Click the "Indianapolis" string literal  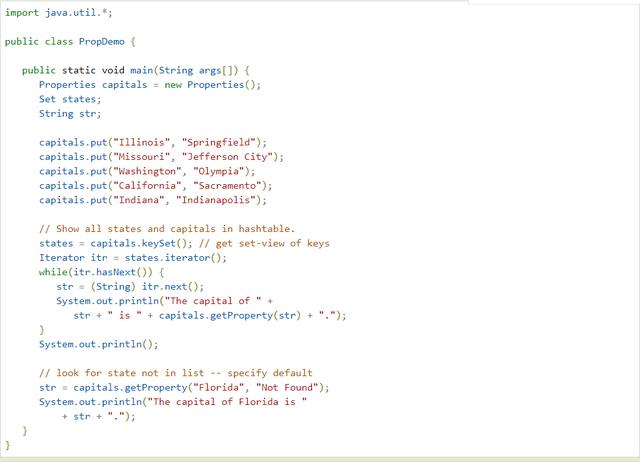(x=214, y=200)
